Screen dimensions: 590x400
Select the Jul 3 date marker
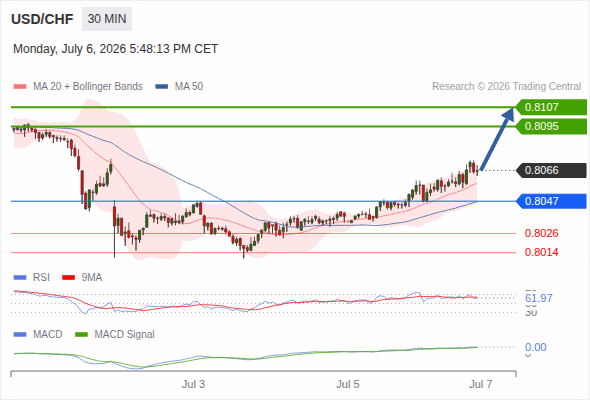tap(193, 384)
